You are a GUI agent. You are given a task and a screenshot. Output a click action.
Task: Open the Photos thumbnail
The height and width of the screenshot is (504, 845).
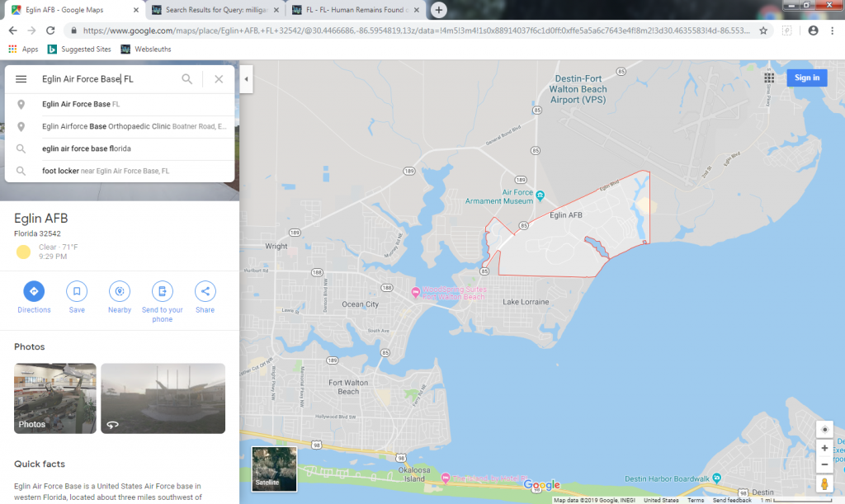coord(55,398)
